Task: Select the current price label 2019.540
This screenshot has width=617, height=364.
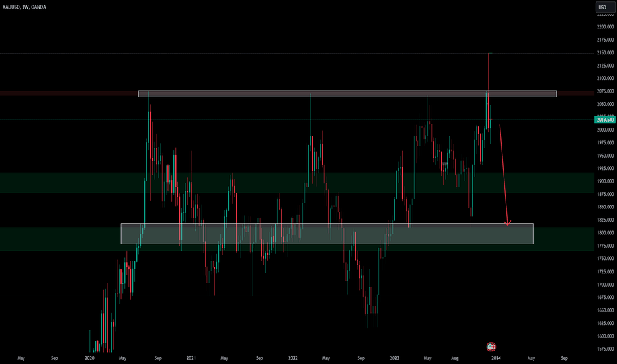Action: 605,120
